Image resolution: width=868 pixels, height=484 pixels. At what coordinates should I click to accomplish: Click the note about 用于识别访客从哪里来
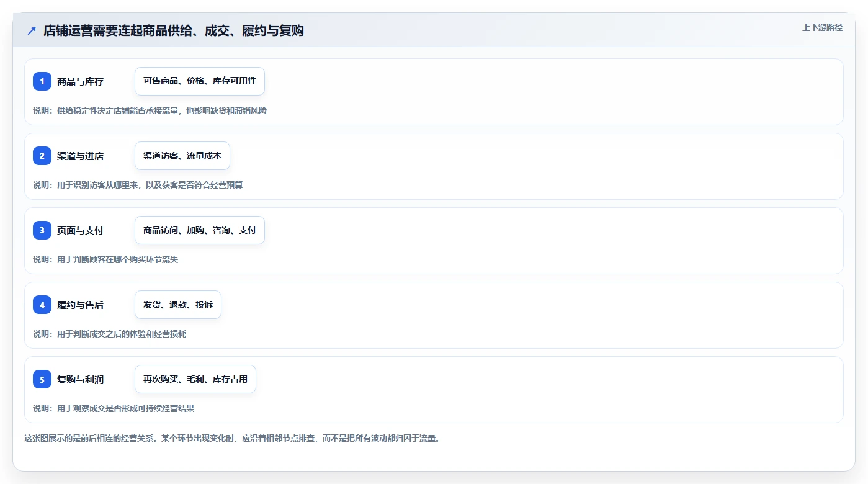pos(138,185)
